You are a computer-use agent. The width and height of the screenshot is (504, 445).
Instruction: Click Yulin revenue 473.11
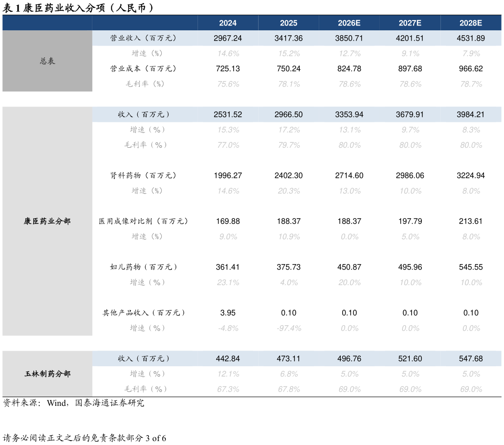pos(288,359)
